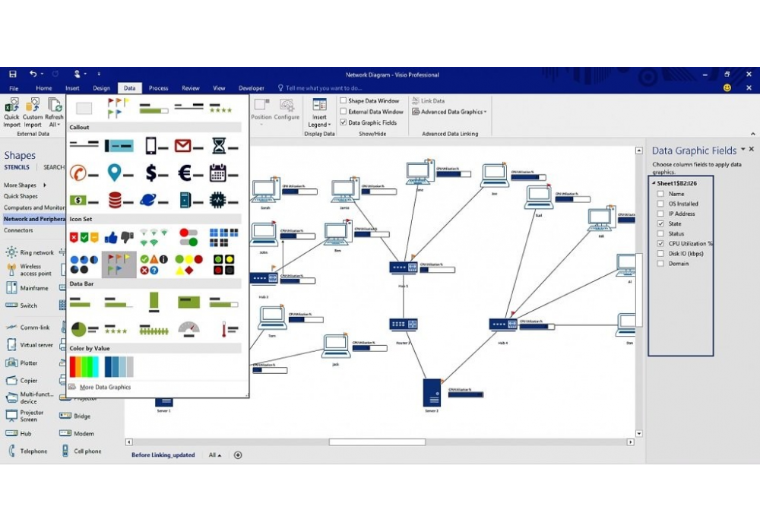
Task: Open the Process ribbon tab
Action: tap(159, 87)
